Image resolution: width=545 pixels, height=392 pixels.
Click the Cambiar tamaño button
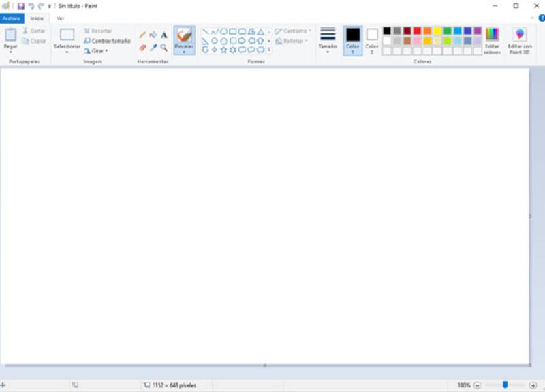click(x=106, y=41)
